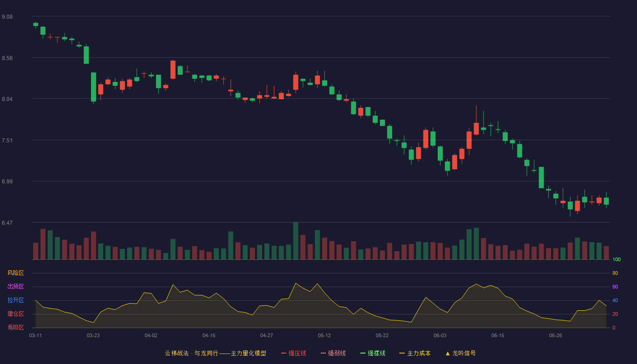Image resolution: width=637 pixels, height=364 pixels.
Task: Click the 9.08 price axis label
Action: [x=7, y=17]
